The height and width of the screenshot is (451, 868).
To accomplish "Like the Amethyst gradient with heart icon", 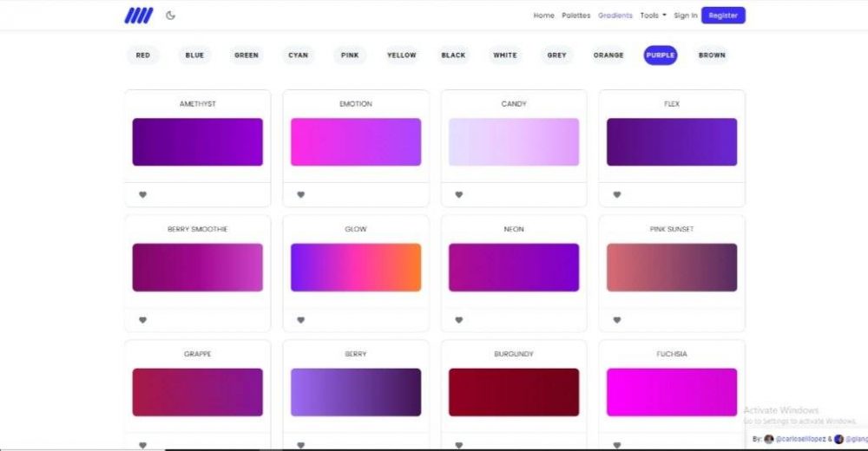I will click(143, 195).
